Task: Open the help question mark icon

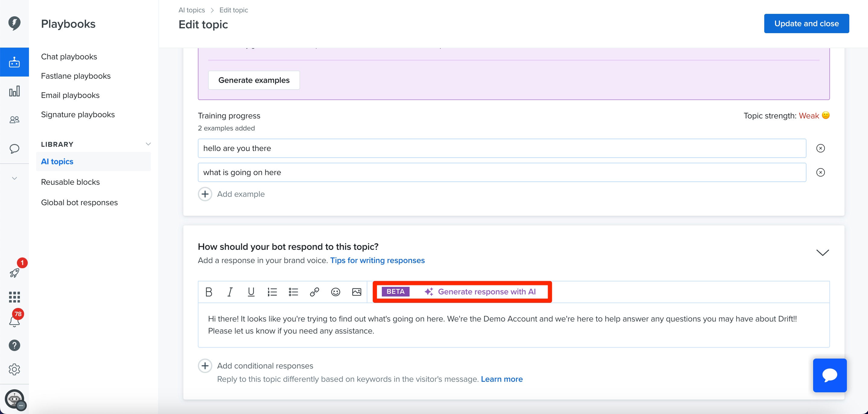Action: tap(14, 345)
